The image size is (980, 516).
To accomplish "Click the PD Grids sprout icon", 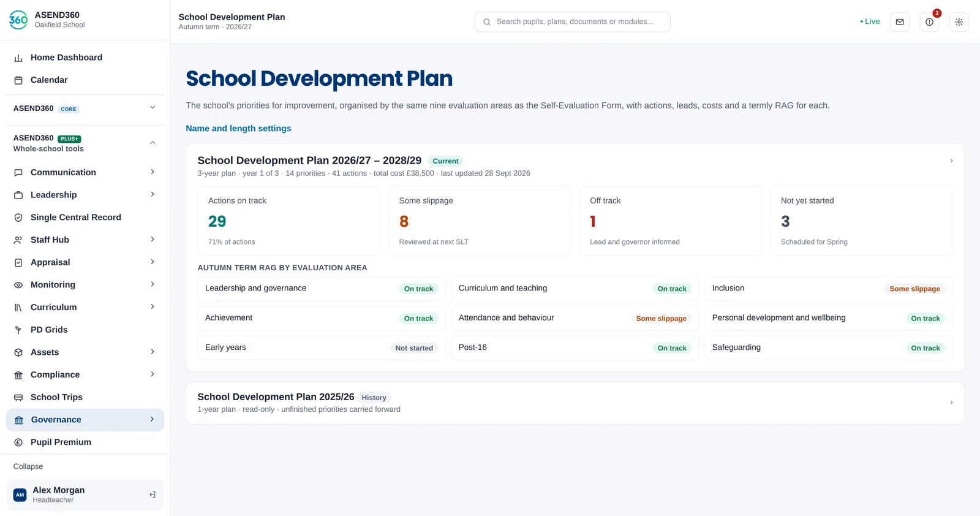I will (18, 330).
